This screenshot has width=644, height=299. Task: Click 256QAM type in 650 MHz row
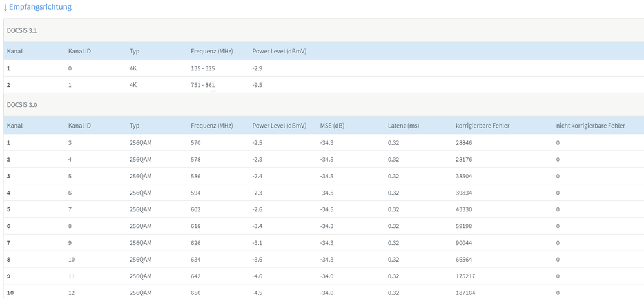(x=141, y=293)
